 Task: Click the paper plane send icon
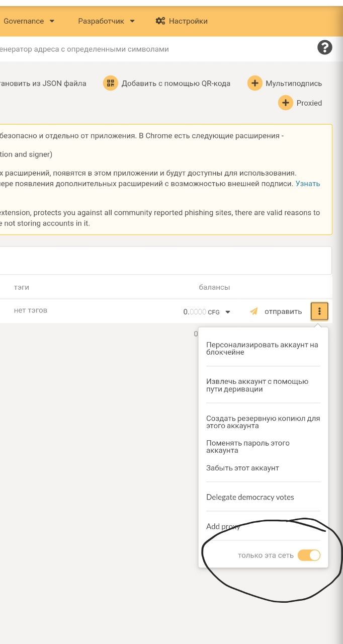pyautogui.click(x=254, y=311)
